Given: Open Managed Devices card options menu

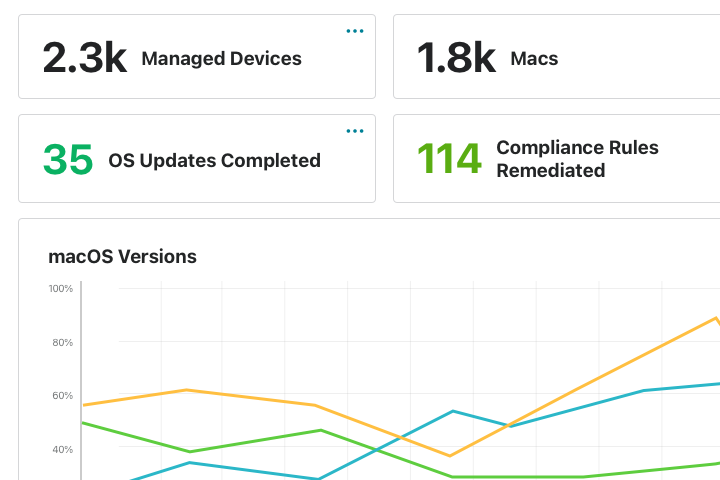Looking at the screenshot, I should tap(355, 31).
